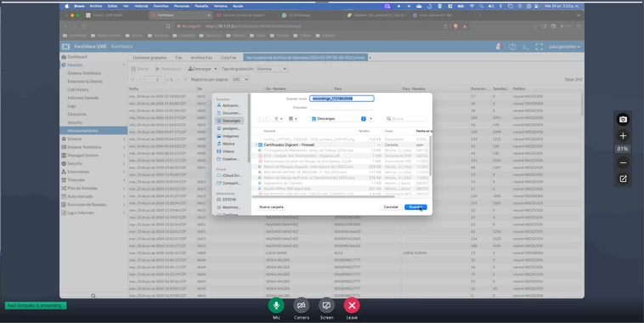Image resolution: width=644 pixels, height=323 pixels.
Task: Open the Descargas location dropdown
Action: (338, 119)
